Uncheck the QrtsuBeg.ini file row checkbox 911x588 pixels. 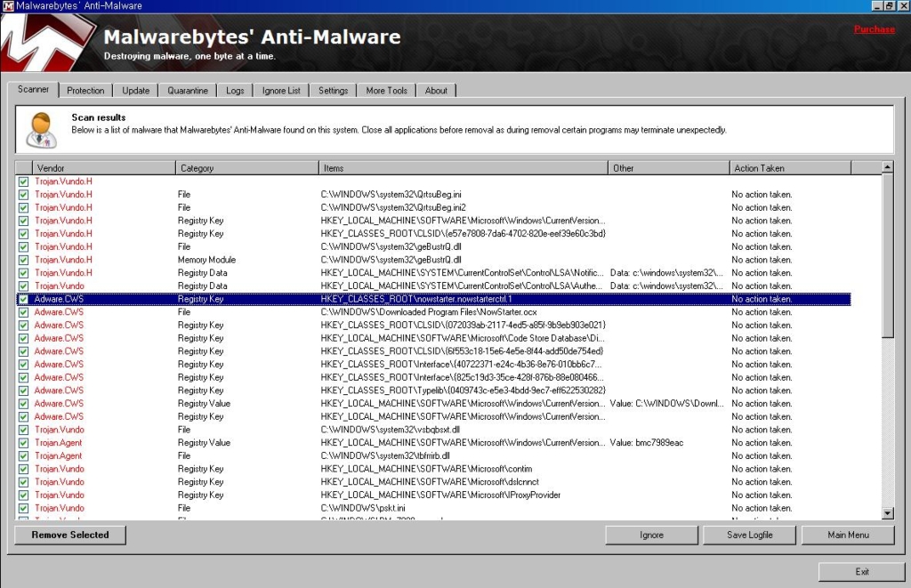pyautogui.click(x=23, y=195)
